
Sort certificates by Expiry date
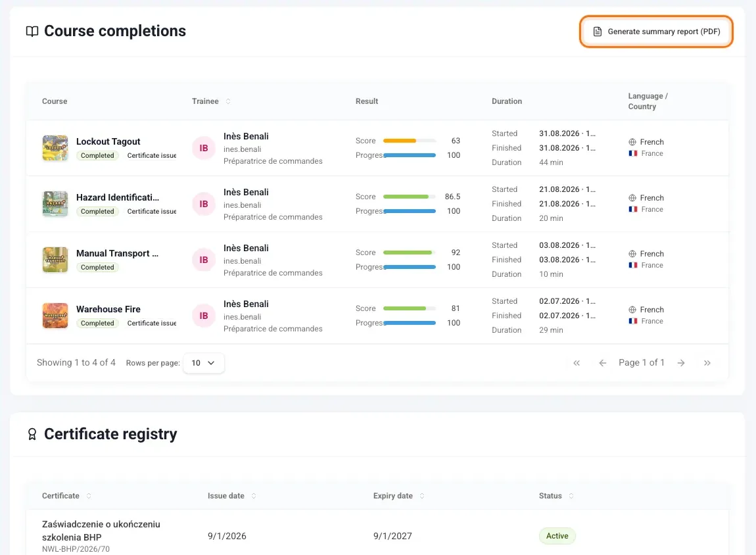pos(422,496)
